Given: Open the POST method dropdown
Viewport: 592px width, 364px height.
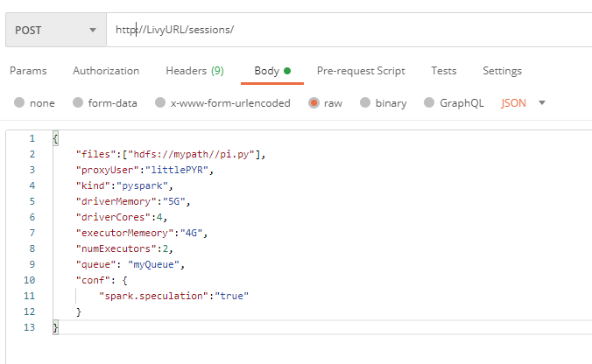Looking at the screenshot, I should 53,30.
